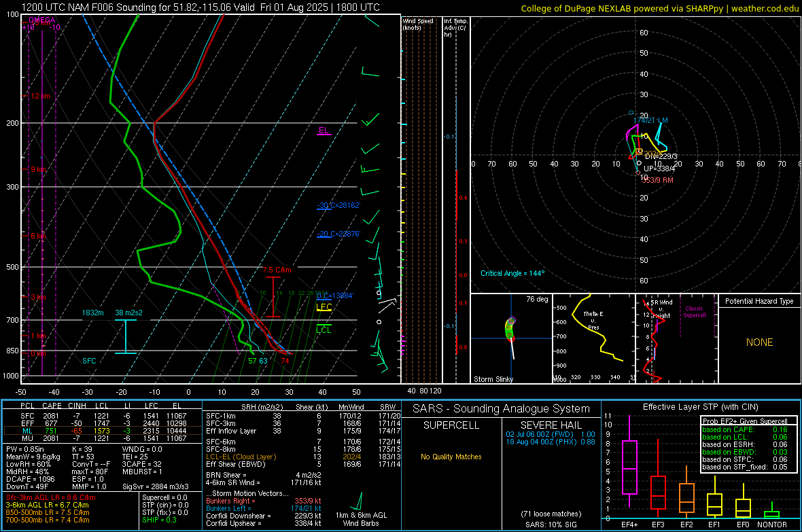Select the red EF3 box plot
The height and width of the screenshot is (532, 802).
pyautogui.click(x=658, y=479)
